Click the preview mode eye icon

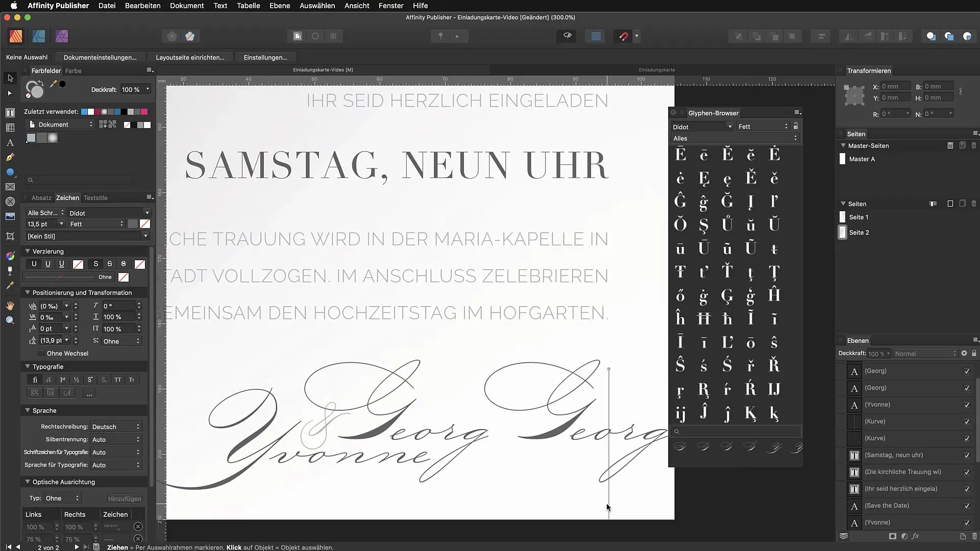click(567, 36)
